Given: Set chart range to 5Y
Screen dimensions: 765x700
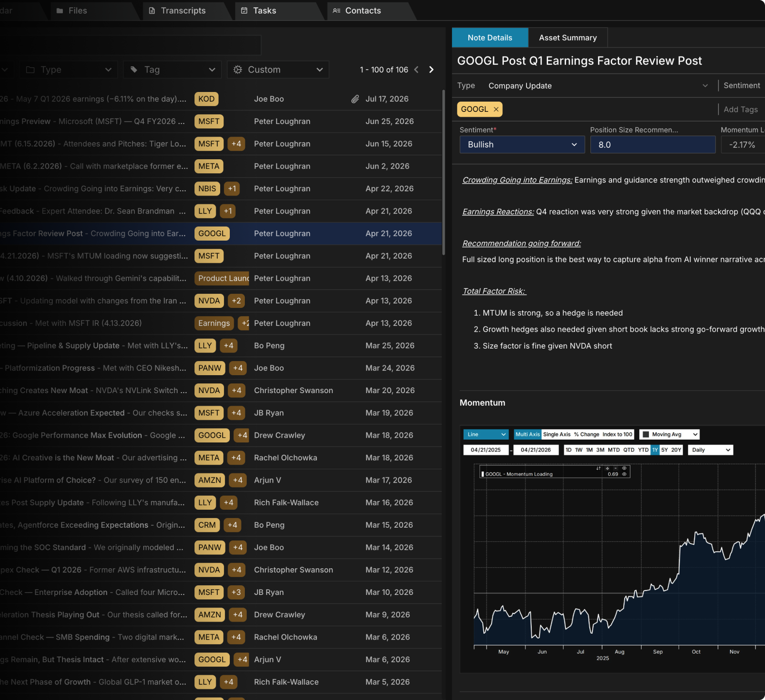Looking at the screenshot, I should (664, 450).
